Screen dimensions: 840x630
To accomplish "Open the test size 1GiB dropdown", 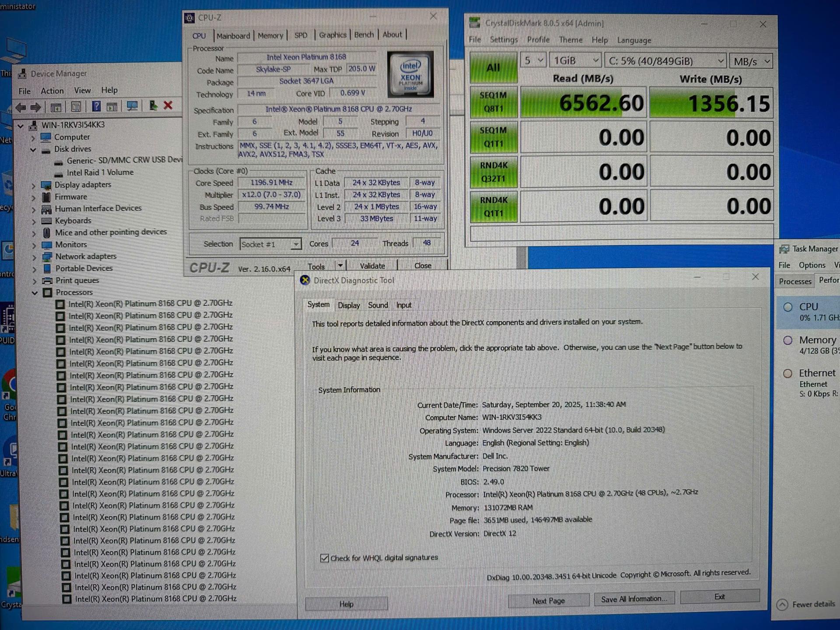I will [x=574, y=60].
